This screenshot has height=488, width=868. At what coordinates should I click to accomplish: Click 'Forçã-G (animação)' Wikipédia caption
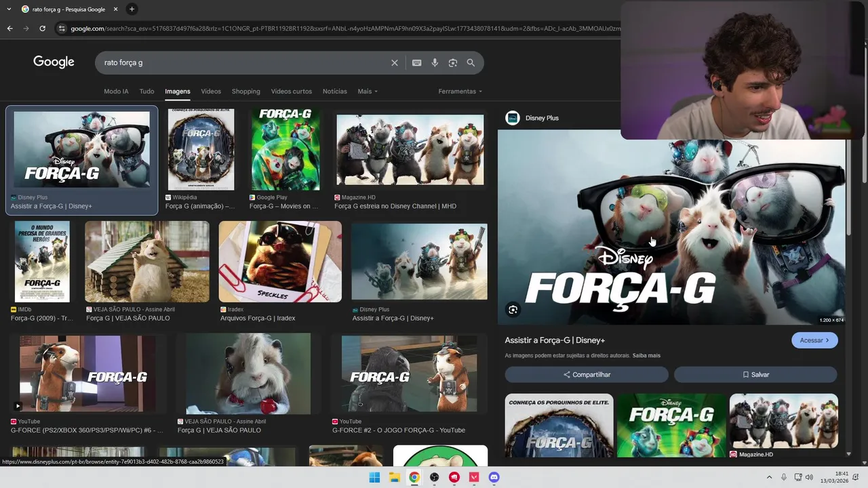[x=200, y=206]
